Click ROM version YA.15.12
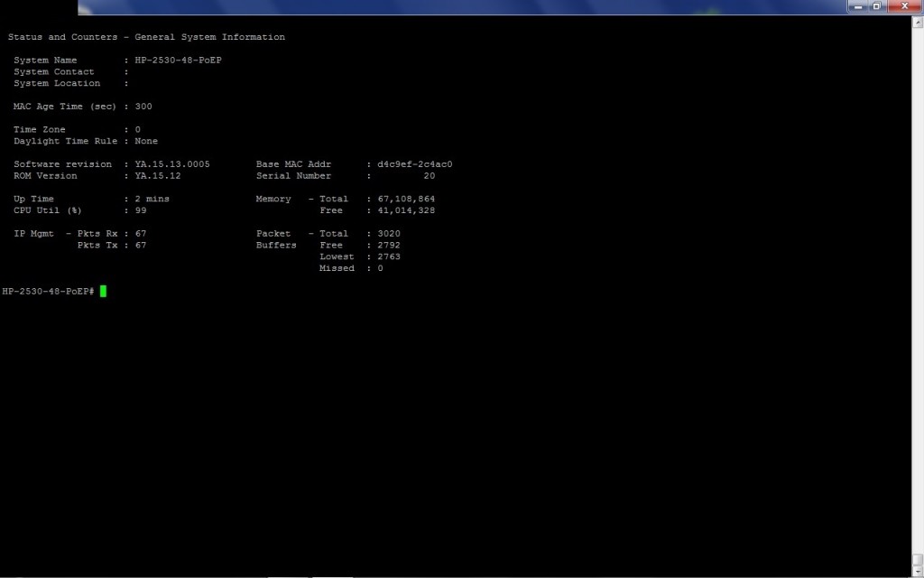The width and height of the screenshot is (924, 578). 157,176
